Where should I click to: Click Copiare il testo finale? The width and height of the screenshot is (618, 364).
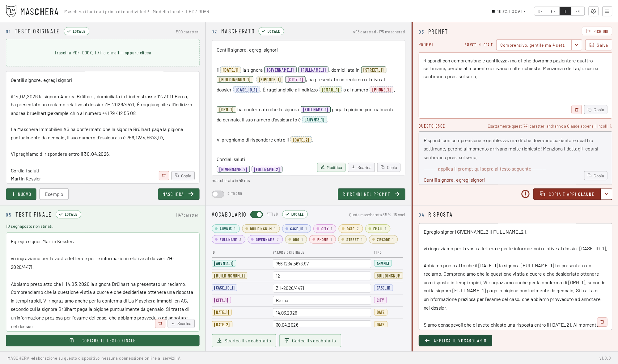[x=103, y=341]
